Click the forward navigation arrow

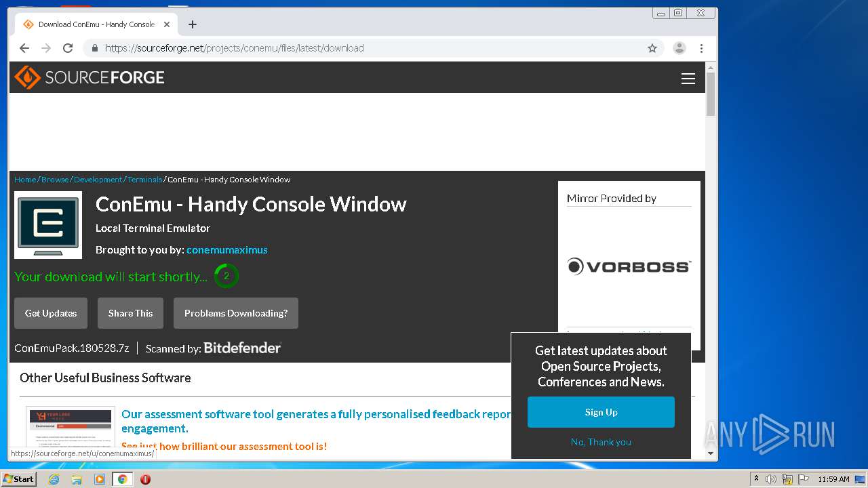[x=46, y=48]
